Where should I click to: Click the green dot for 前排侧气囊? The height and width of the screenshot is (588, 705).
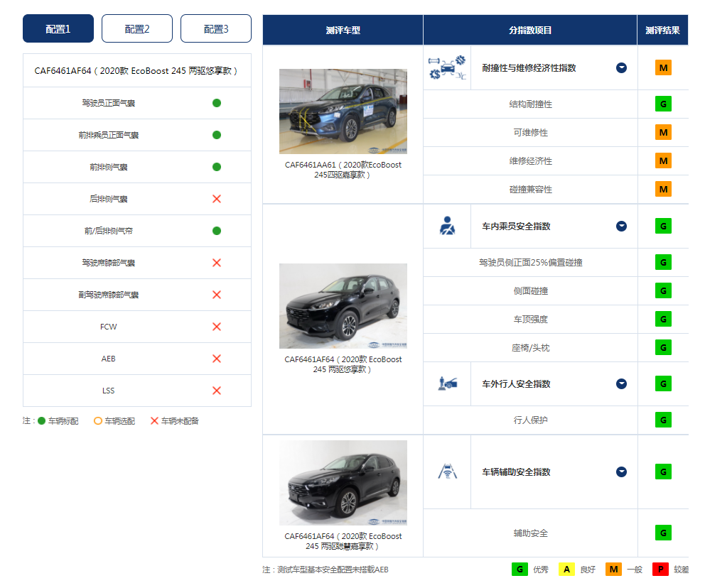pos(217,167)
